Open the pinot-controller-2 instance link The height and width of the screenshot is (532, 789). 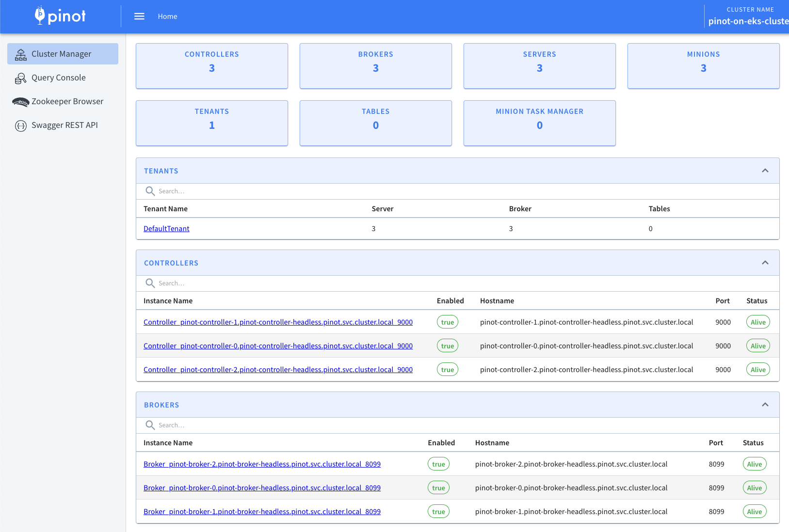tap(278, 370)
